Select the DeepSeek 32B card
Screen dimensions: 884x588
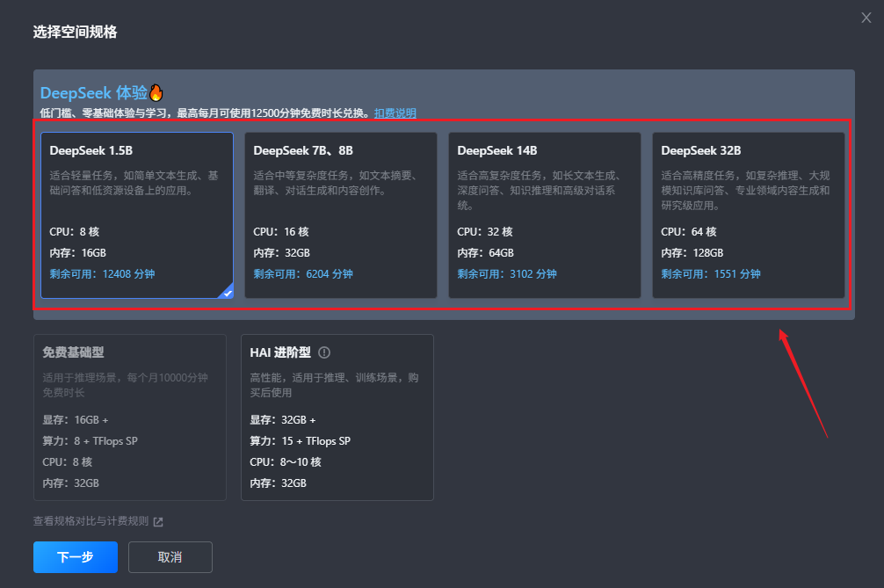coord(749,214)
